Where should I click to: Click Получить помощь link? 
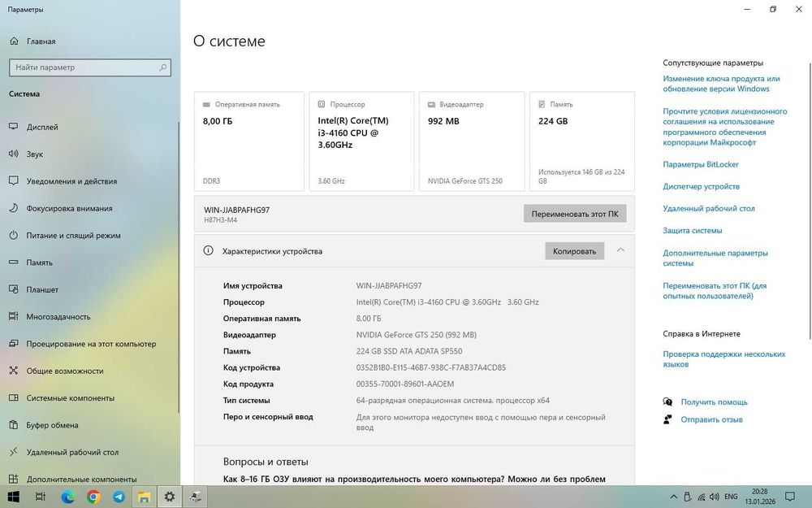714,402
